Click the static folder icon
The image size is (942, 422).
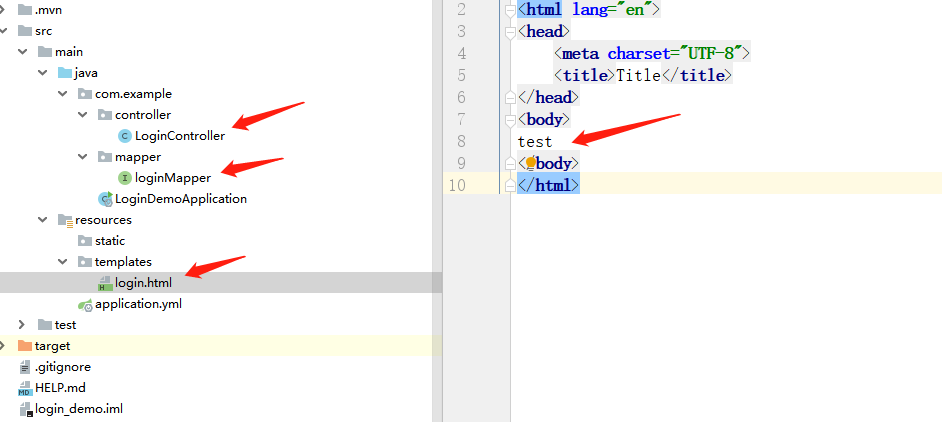[85, 241]
